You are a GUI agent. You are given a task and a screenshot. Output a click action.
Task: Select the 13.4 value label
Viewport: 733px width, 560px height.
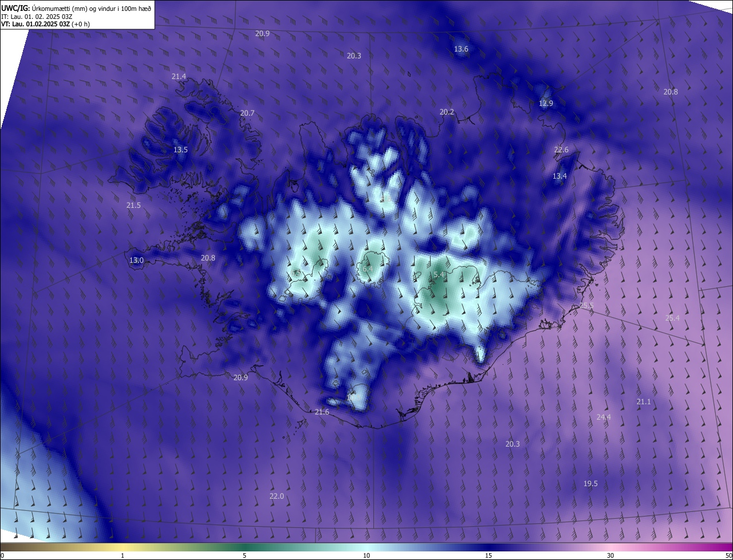559,176
